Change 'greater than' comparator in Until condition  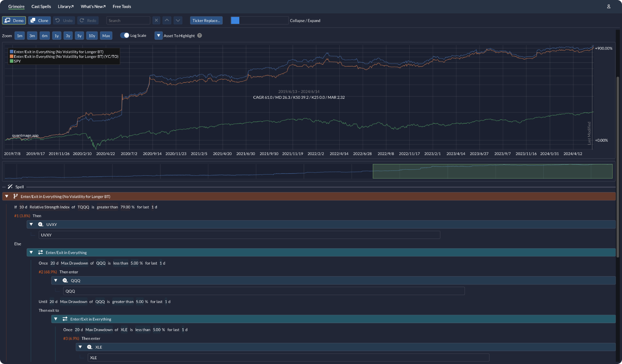[x=123, y=302]
